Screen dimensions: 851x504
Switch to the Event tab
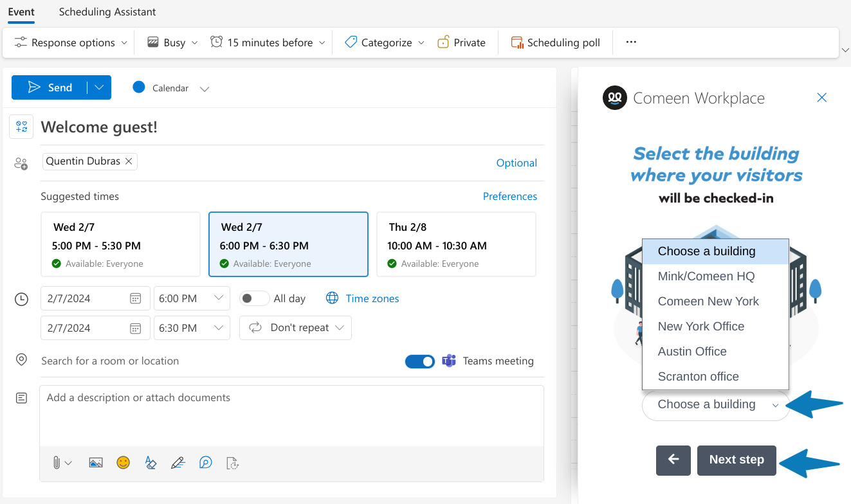[x=21, y=12]
